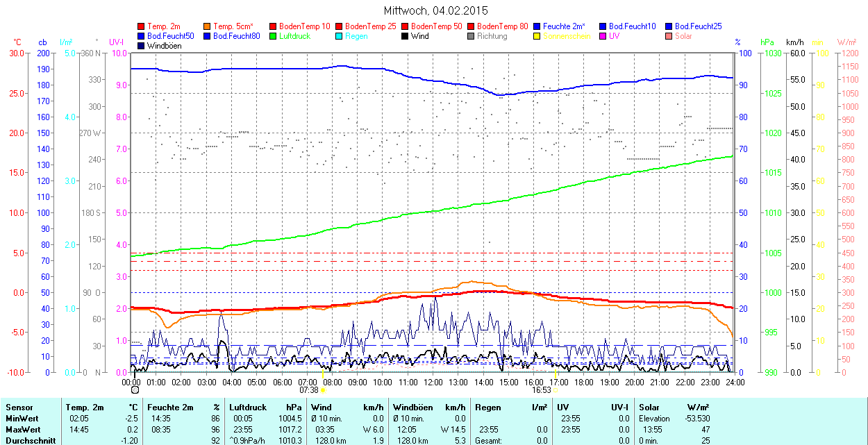
Task: Click the moon icon below 00:00
Action: 135,390
